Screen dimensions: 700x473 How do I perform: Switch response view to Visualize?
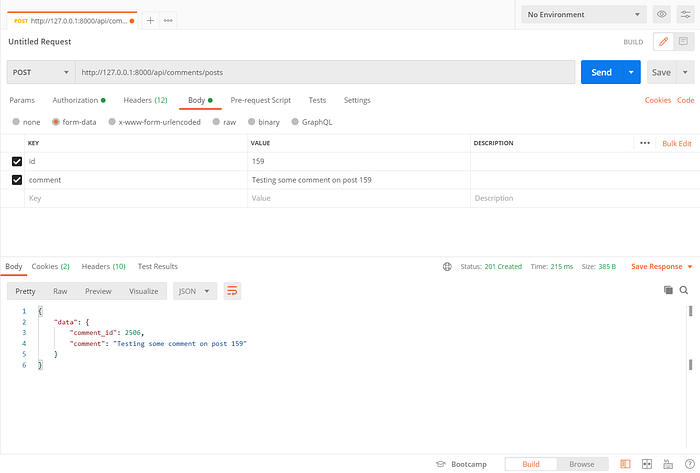pos(144,291)
